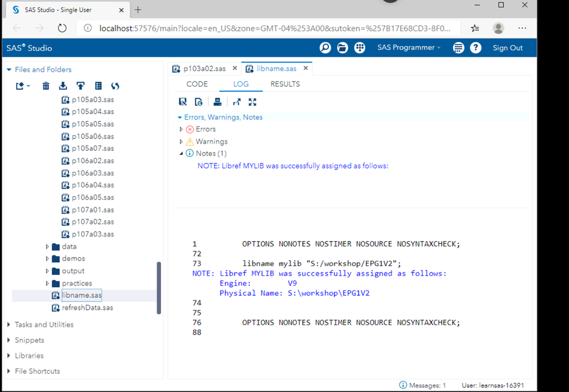Click the Physical Name line in the log
This screenshot has height=392, width=569.
tap(294, 293)
